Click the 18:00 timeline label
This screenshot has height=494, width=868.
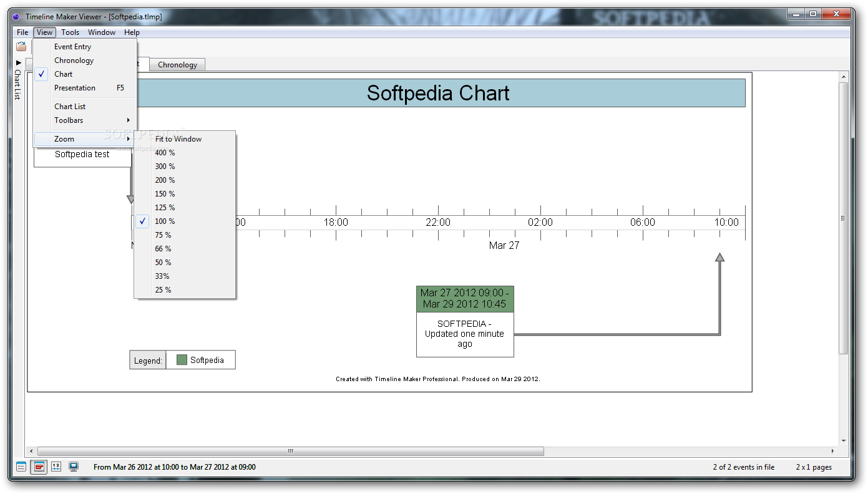(x=336, y=223)
